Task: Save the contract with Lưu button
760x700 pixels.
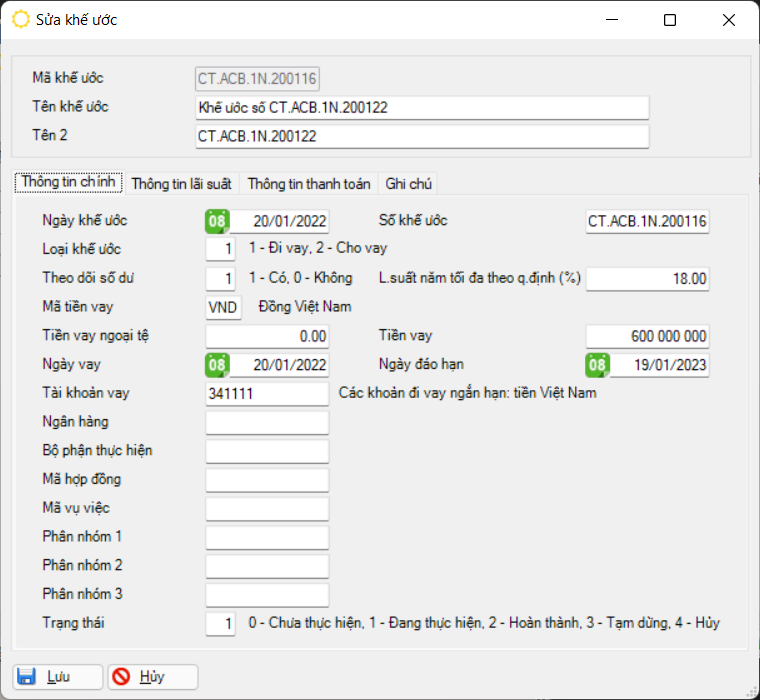Action: click(x=57, y=677)
